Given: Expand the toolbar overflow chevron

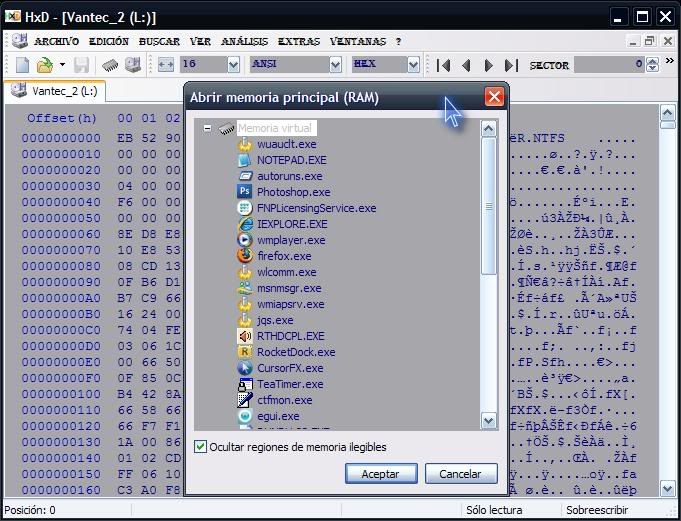Looking at the screenshot, I should 670,61.
